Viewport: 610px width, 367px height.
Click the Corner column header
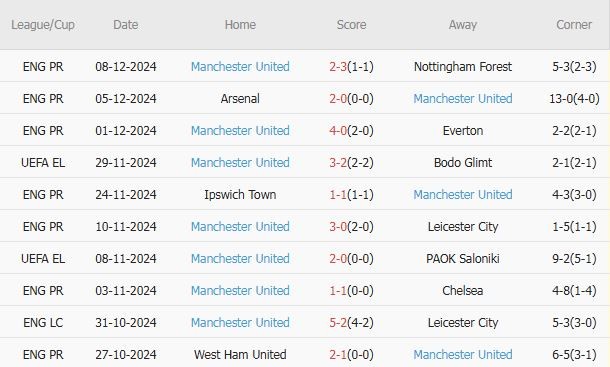(574, 25)
